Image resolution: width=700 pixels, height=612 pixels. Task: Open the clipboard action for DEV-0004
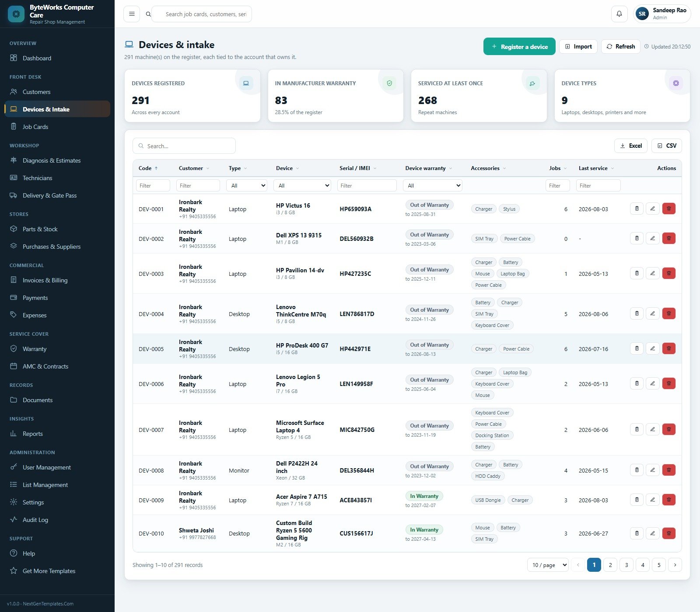coord(637,314)
